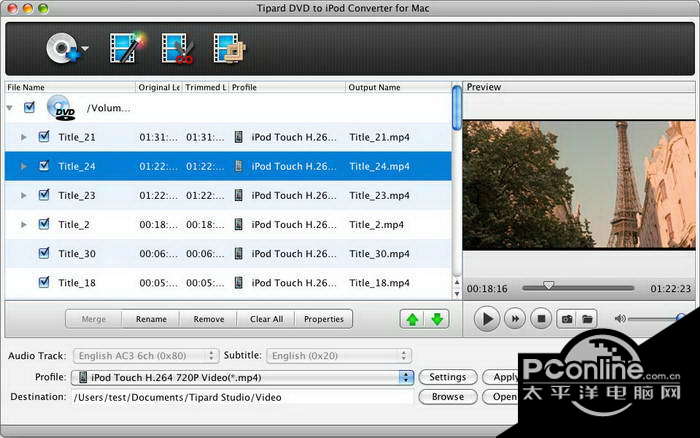The width and height of the screenshot is (700, 438).
Task: Click the Merge button
Action: pyautogui.click(x=94, y=319)
